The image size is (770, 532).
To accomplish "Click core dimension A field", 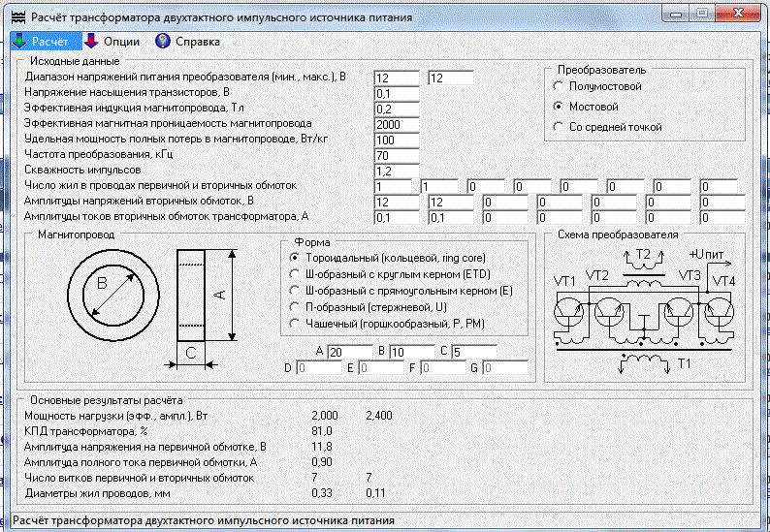I will (x=350, y=352).
